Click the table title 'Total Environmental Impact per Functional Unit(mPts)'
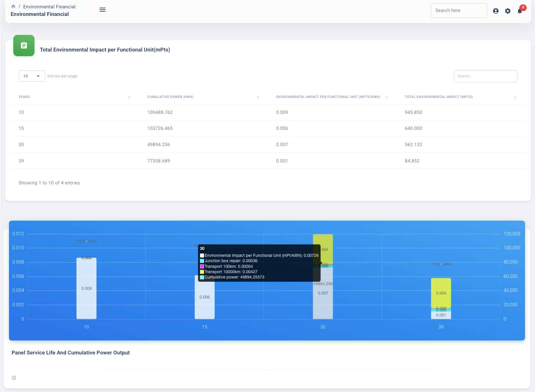Viewport: 535px width, 392px height. tap(105, 49)
